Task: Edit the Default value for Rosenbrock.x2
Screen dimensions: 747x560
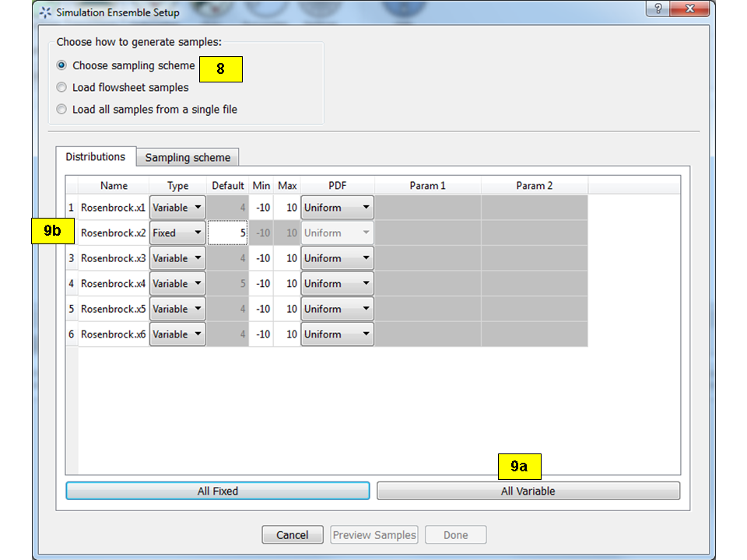Action: click(x=227, y=232)
